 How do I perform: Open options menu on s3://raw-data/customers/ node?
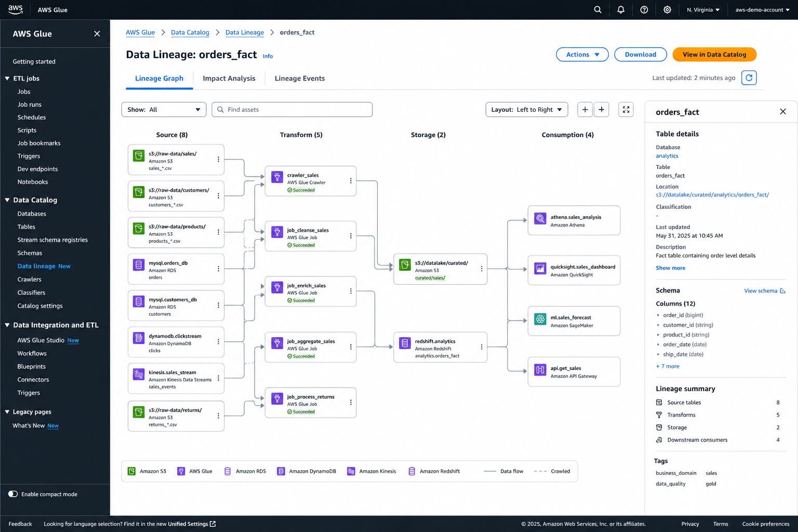[218, 196]
